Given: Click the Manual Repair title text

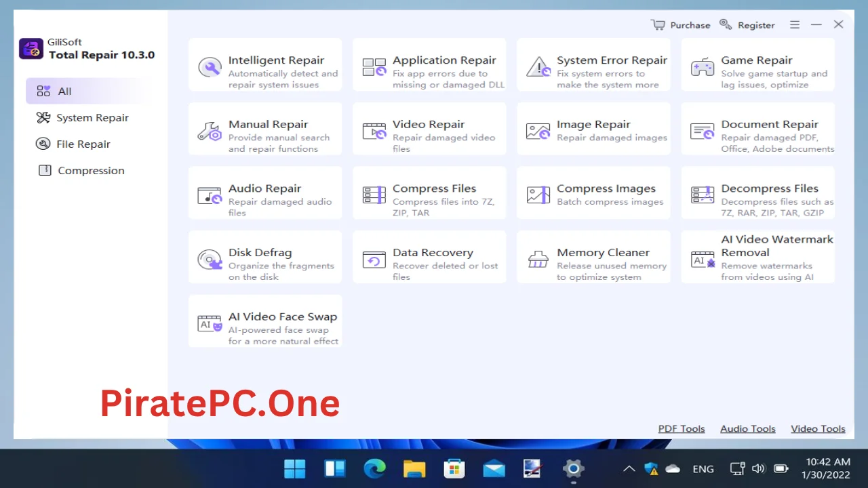Looking at the screenshot, I should pyautogui.click(x=268, y=124).
